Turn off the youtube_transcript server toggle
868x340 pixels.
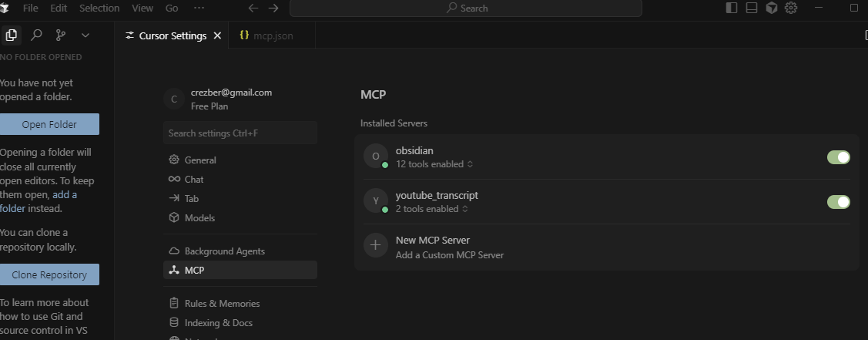[x=838, y=202]
